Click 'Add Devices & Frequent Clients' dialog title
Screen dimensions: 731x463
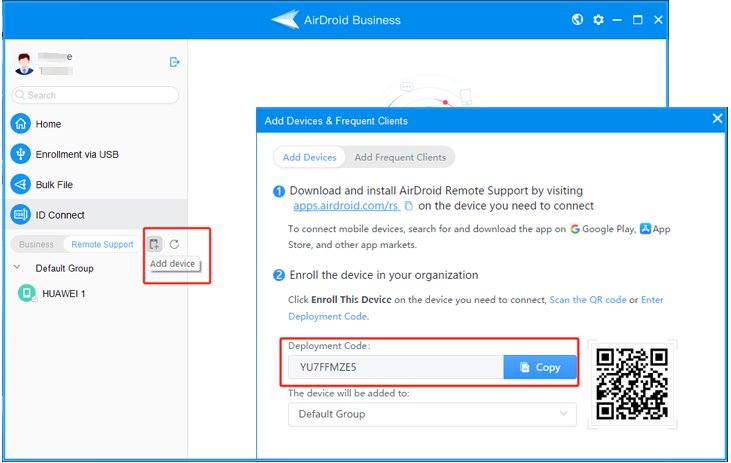336,121
